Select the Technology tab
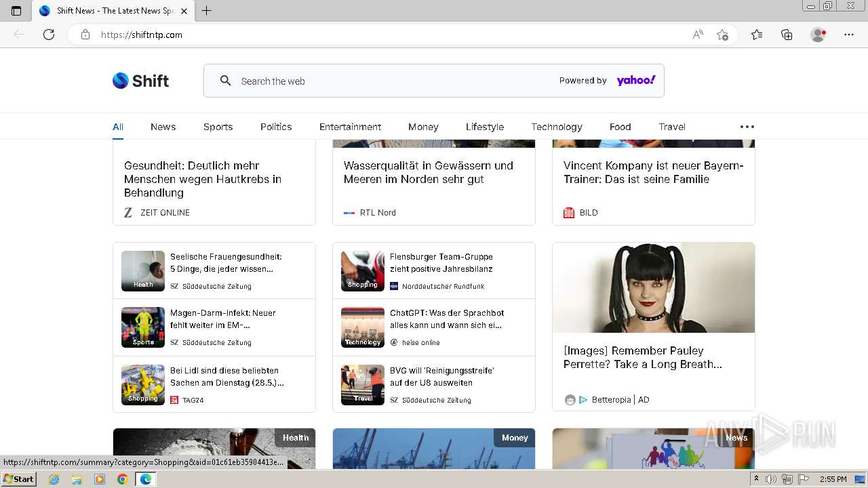This screenshot has height=488, width=868. 557,127
